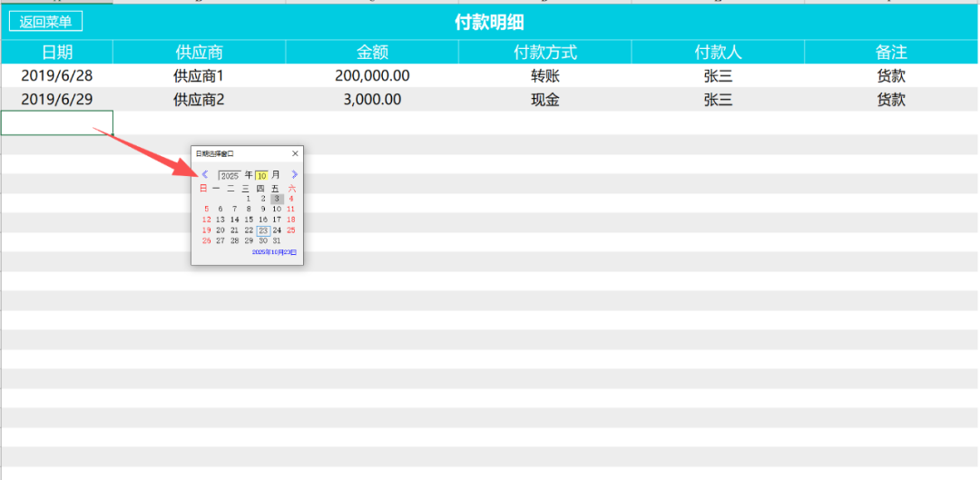980x480 pixels.
Task: Choose day 15 in the calendar
Action: [x=249, y=220]
